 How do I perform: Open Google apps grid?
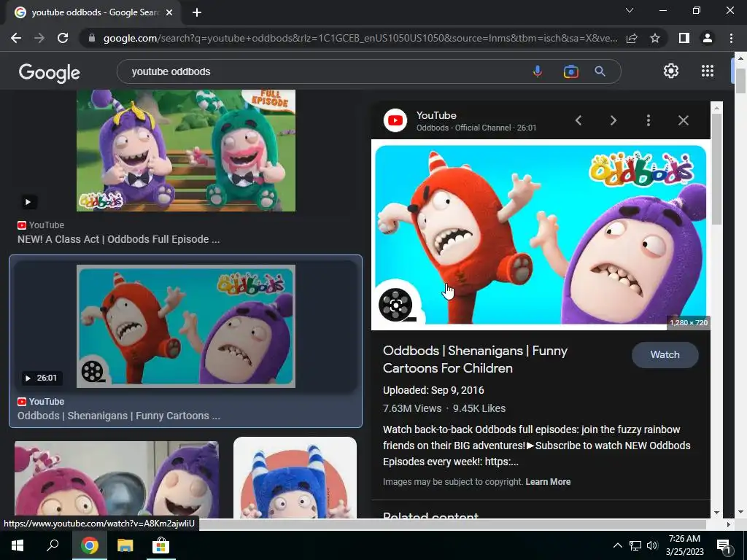708,71
